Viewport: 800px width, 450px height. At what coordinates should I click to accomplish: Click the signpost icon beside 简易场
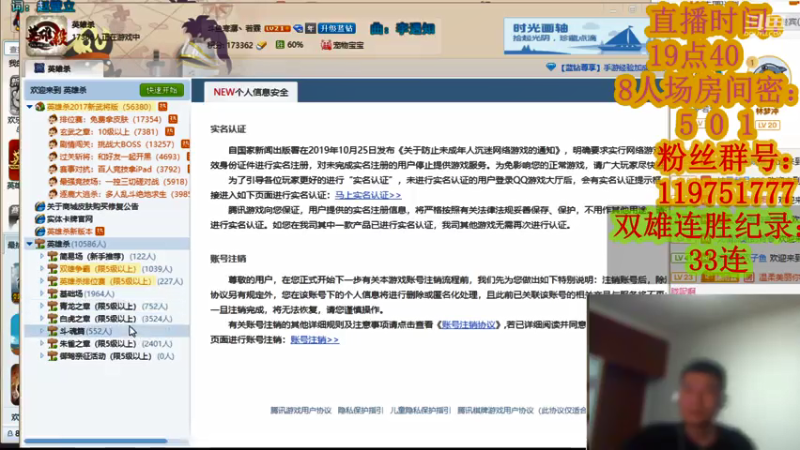click(53, 256)
